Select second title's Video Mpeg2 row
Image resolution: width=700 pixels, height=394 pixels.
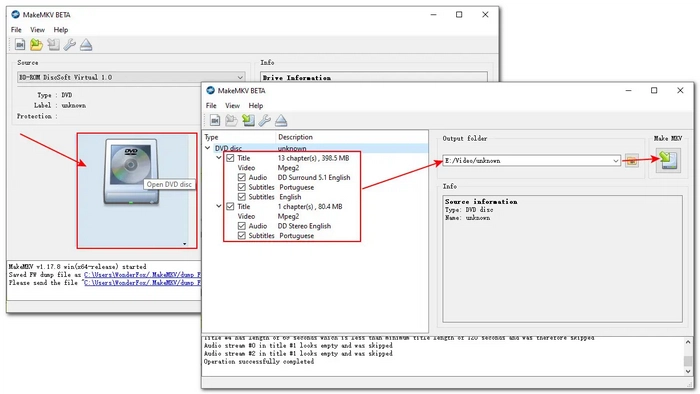[x=268, y=216]
